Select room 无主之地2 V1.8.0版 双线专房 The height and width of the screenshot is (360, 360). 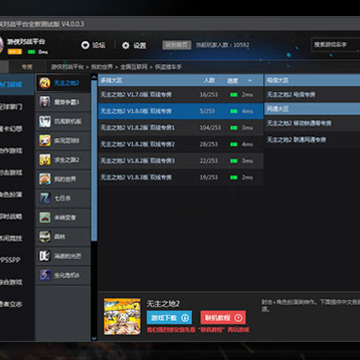[180, 111]
